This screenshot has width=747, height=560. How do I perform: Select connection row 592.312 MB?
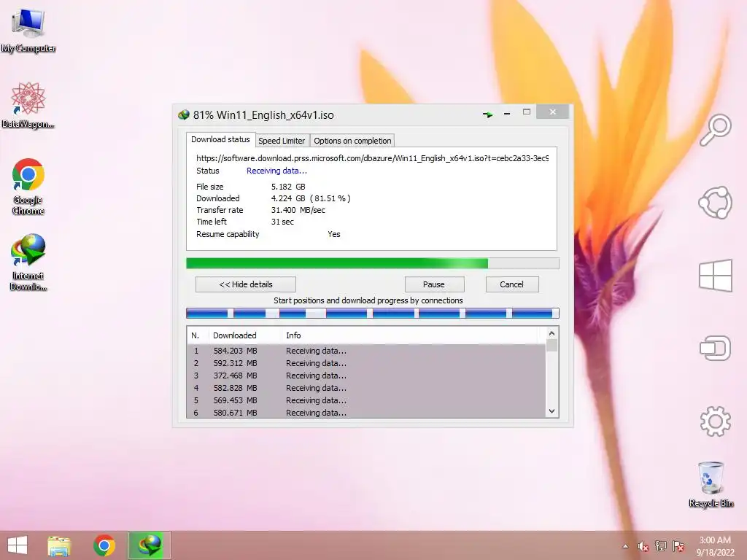click(x=366, y=363)
